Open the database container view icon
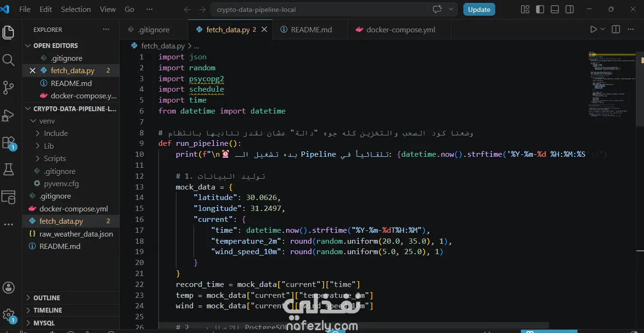The image size is (644, 333). (x=9, y=197)
